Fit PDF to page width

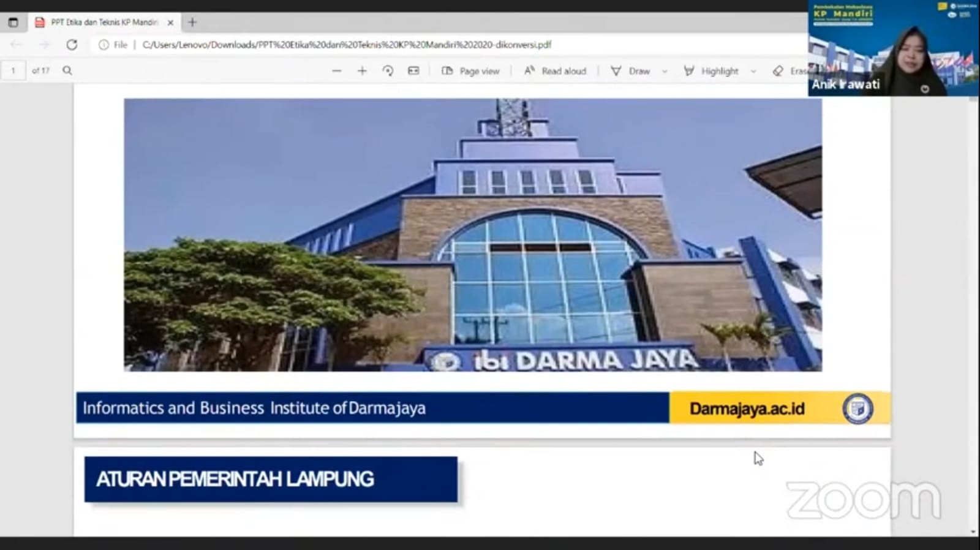click(414, 71)
